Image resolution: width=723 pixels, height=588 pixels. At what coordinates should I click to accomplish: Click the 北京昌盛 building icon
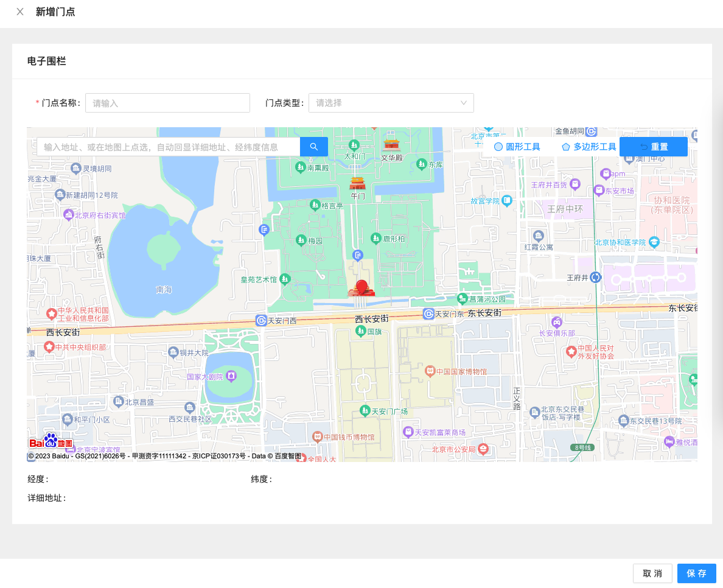point(119,401)
